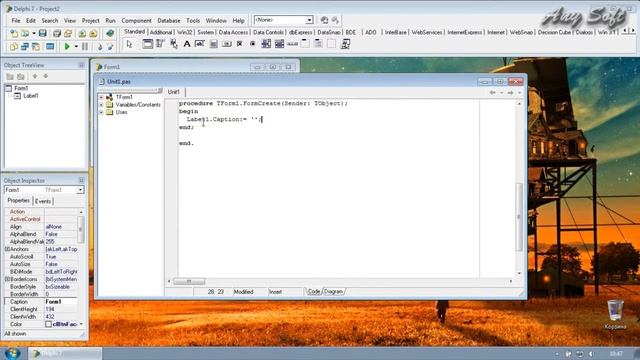Select the MainMenu component in the palette
This screenshot has width=640, height=360.
[x=160, y=44]
